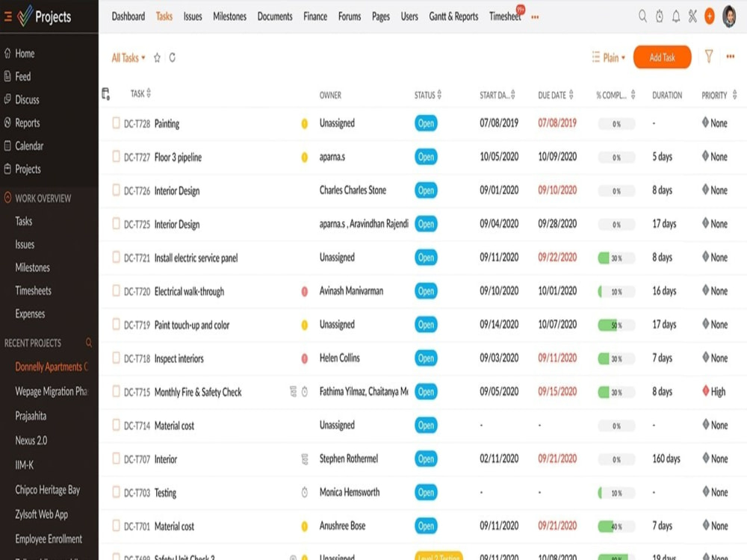Sort by the PRIORITY column arrows
The image size is (747, 560).
(x=734, y=94)
